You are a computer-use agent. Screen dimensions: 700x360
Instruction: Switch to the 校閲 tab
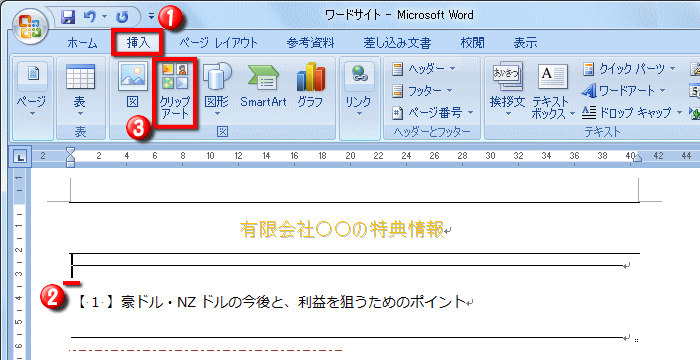point(472,43)
